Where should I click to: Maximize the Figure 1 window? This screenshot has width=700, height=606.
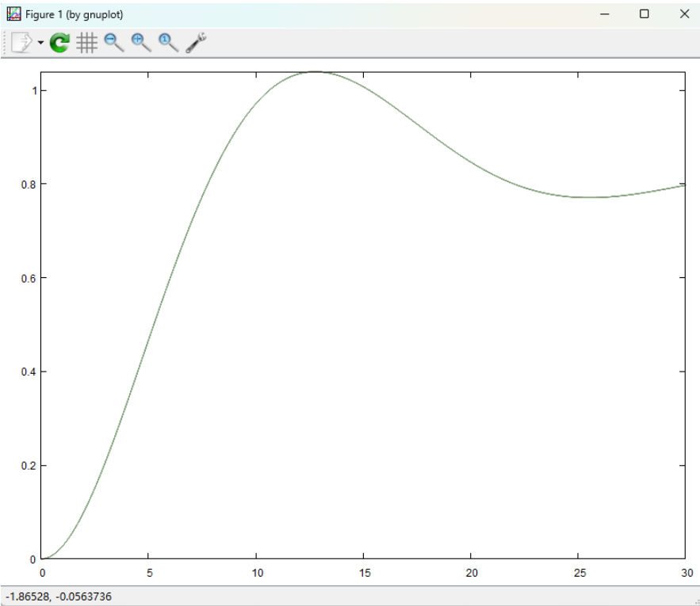point(645,13)
